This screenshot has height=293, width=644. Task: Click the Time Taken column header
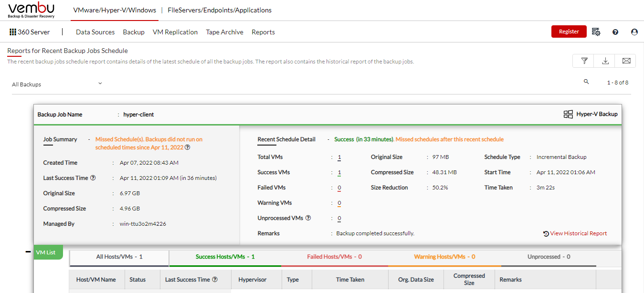(x=350, y=280)
